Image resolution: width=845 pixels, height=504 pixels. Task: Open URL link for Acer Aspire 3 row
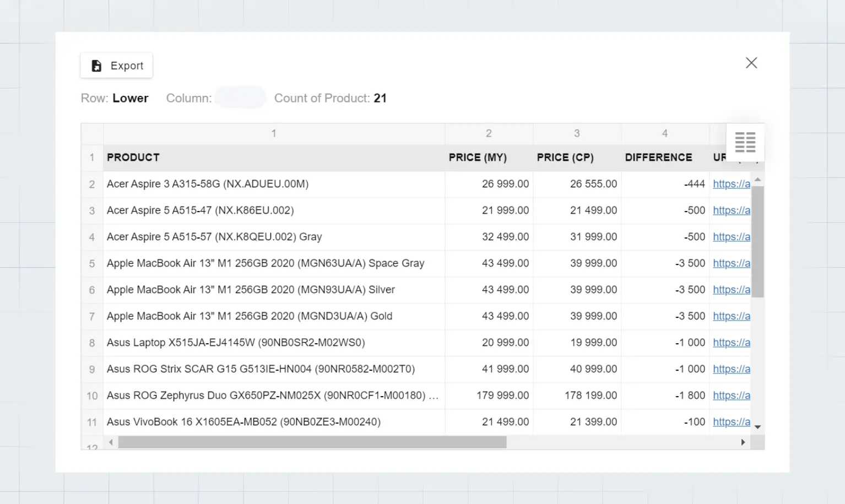(731, 184)
